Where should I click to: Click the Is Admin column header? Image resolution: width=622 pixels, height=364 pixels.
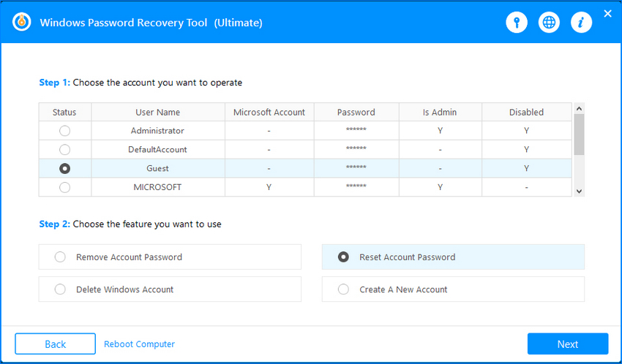(440, 112)
